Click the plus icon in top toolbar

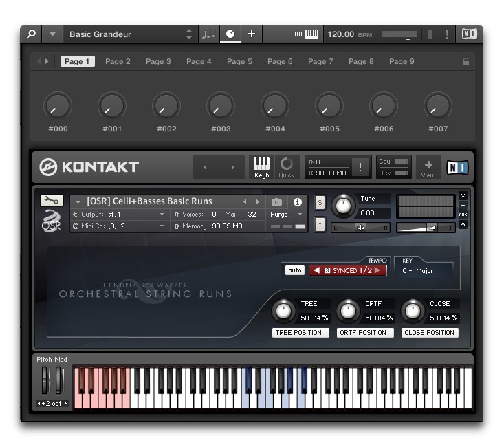(x=252, y=34)
